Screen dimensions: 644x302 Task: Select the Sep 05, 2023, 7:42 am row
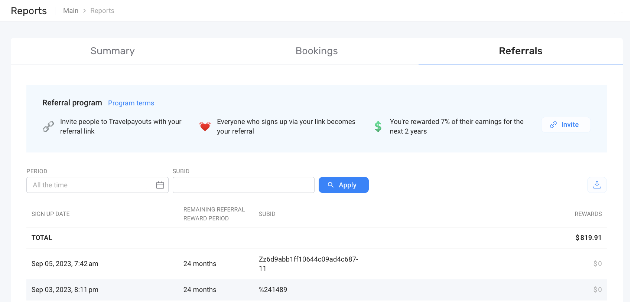(316, 264)
